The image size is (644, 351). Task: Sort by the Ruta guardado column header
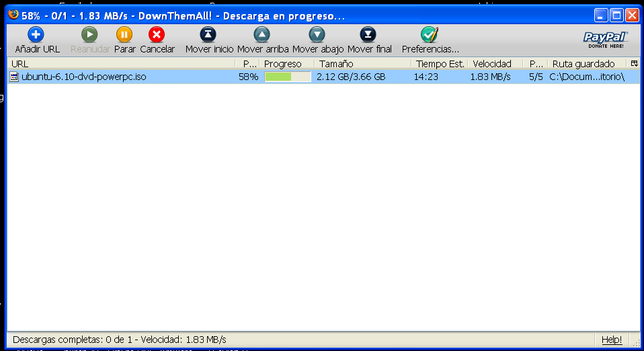(x=588, y=64)
